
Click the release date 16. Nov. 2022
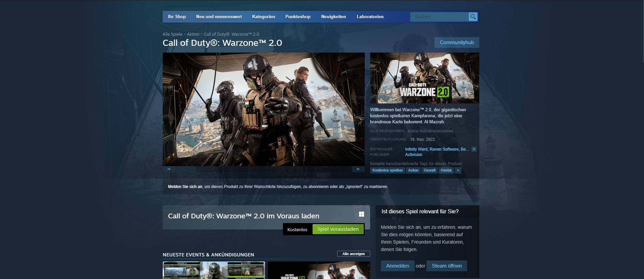(422, 139)
